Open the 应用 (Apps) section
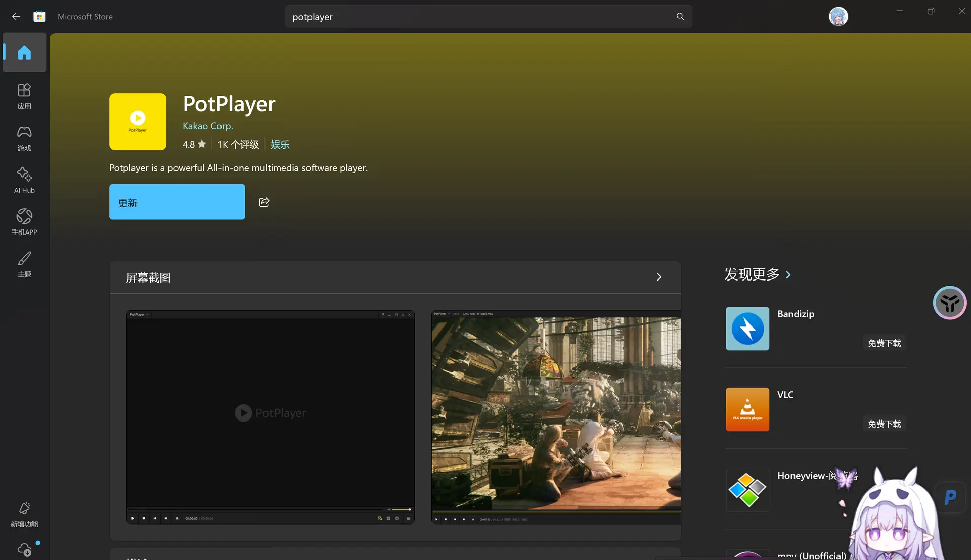971x560 pixels. 24,97
